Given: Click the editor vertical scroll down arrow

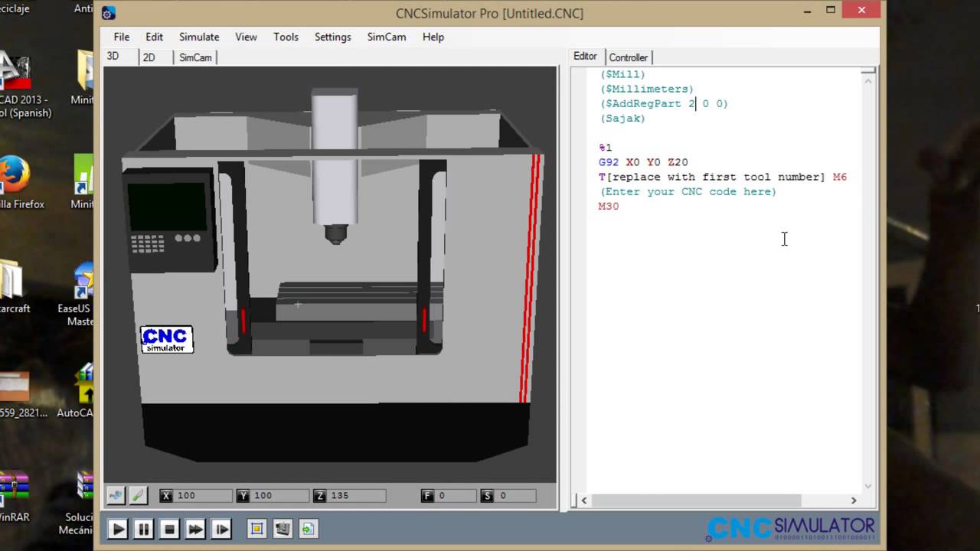Looking at the screenshot, I should (x=868, y=486).
